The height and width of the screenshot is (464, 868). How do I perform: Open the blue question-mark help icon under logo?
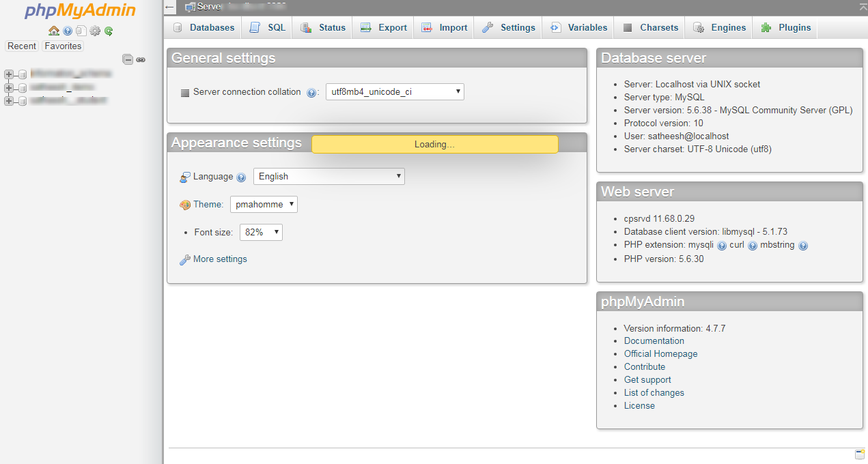68,31
